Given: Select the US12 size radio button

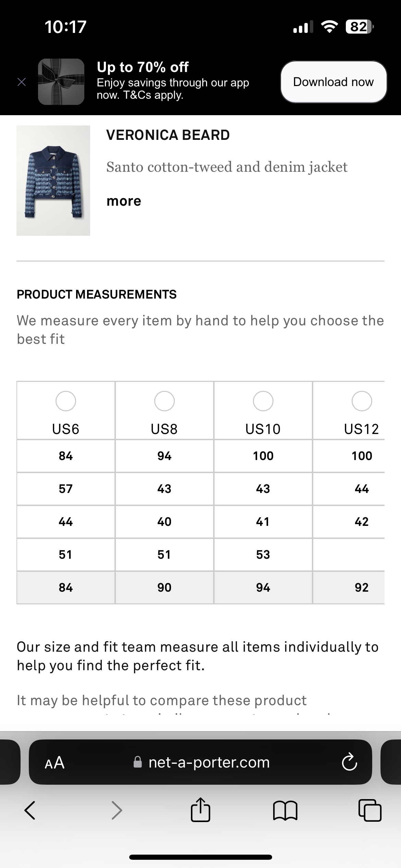Looking at the screenshot, I should click(x=362, y=401).
